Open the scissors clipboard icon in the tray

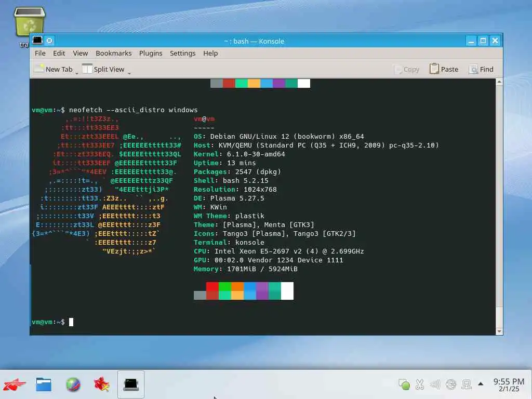coord(420,384)
